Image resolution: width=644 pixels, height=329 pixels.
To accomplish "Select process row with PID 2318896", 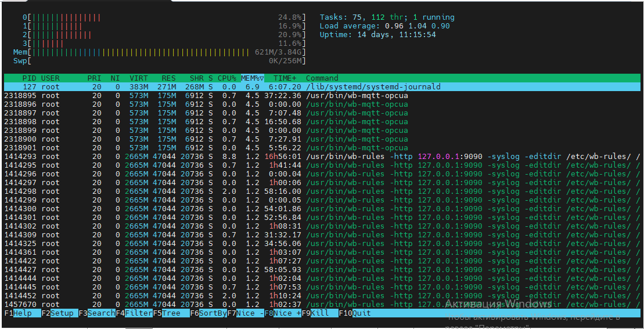I will [x=322, y=104].
